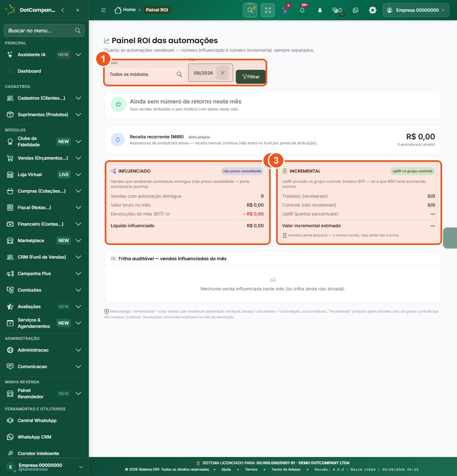
Task: Open WhatsApp CRM menu item
Action: [x=44, y=437]
